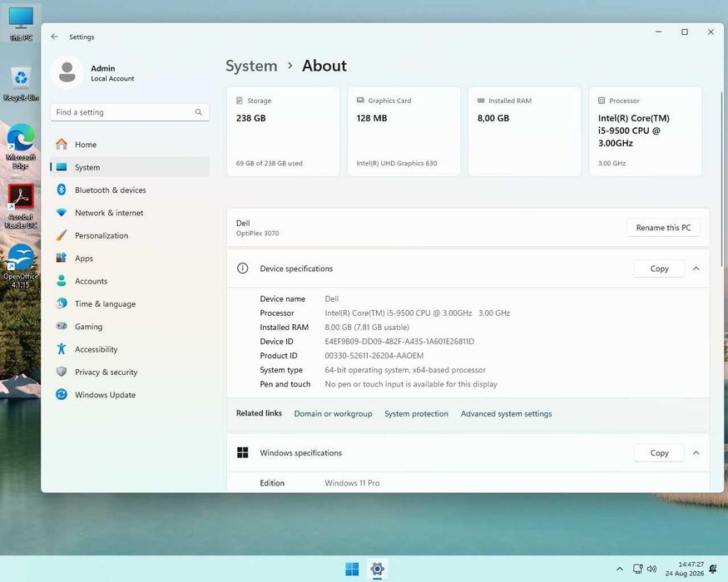Click the Privacy & security shield icon

point(62,372)
